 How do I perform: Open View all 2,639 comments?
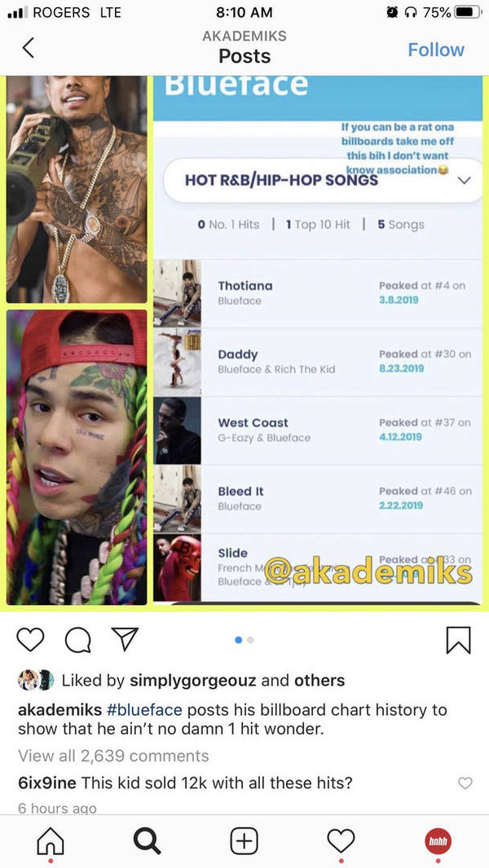click(x=113, y=756)
